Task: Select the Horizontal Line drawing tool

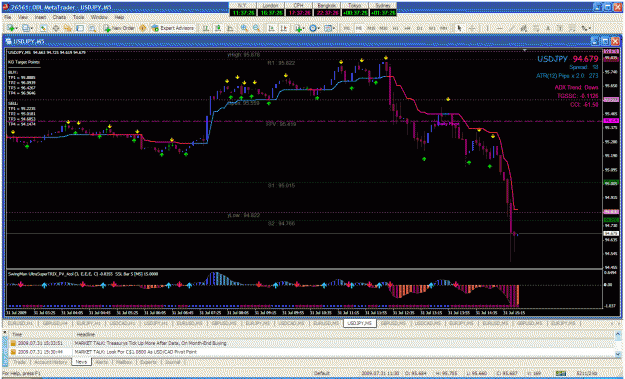Action: [500, 28]
